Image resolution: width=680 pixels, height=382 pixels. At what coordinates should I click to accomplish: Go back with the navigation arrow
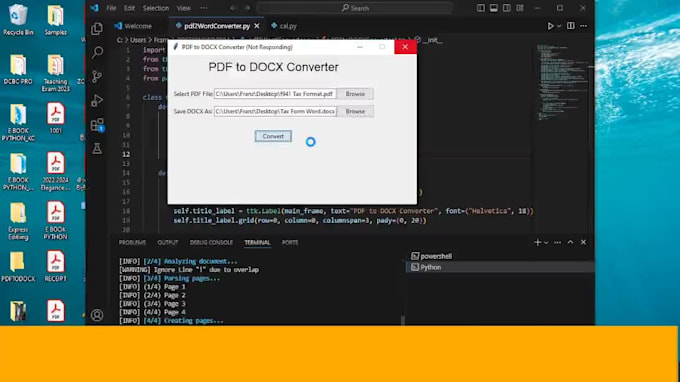pyautogui.click(x=233, y=8)
